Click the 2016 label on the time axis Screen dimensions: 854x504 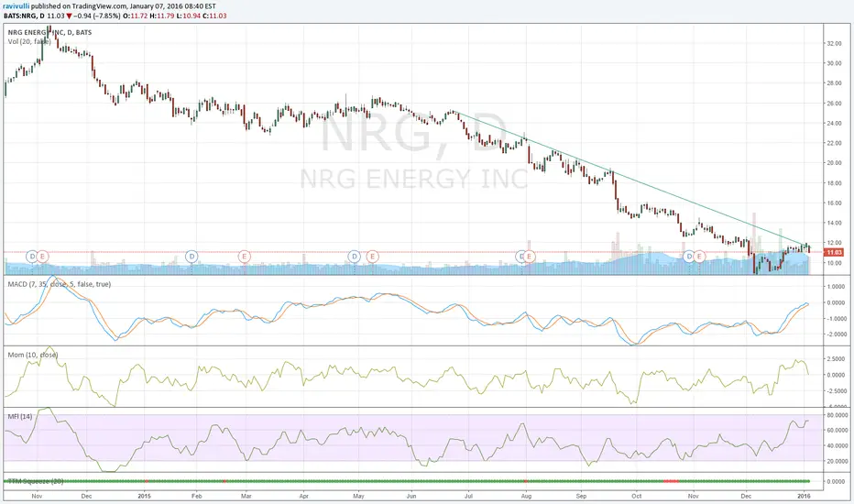point(804,496)
